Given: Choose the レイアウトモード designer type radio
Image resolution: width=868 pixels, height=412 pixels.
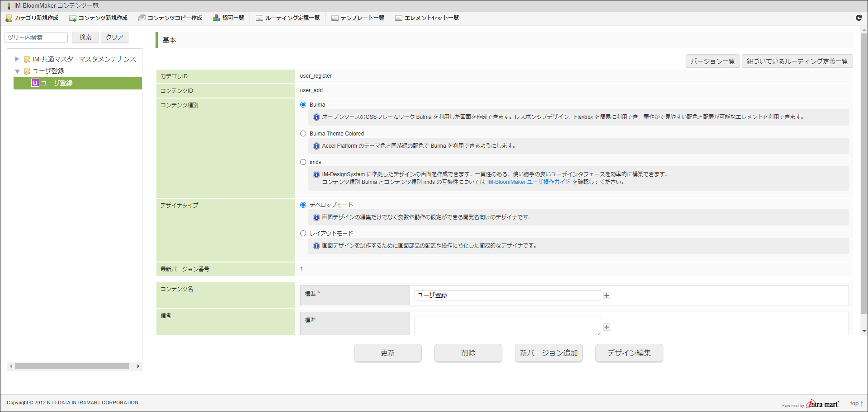Looking at the screenshot, I should coord(303,234).
